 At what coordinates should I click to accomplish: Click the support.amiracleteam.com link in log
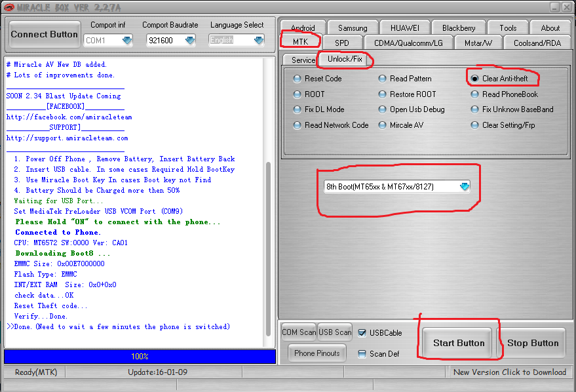click(67, 138)
